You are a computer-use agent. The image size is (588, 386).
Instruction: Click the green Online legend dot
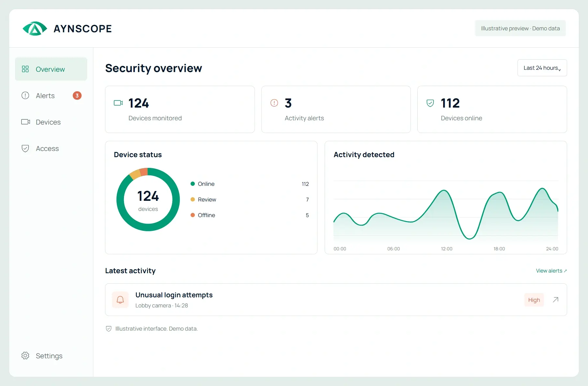tap(193, 184)
